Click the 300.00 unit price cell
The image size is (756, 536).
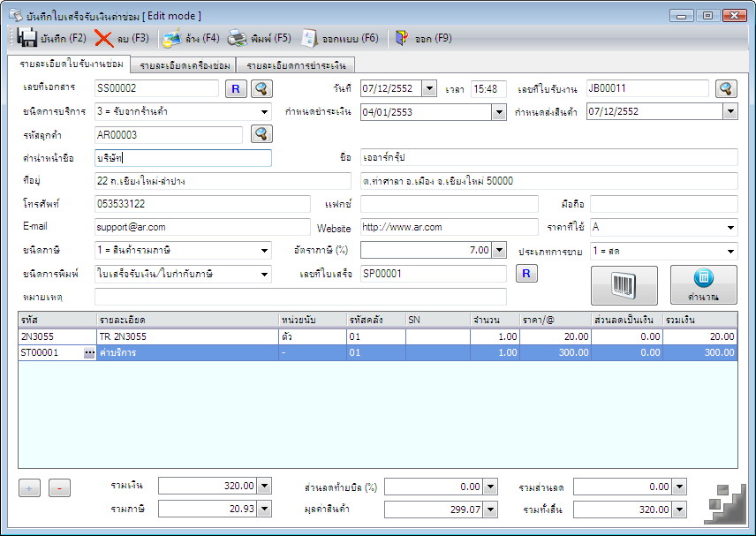[x=556, y=353]
